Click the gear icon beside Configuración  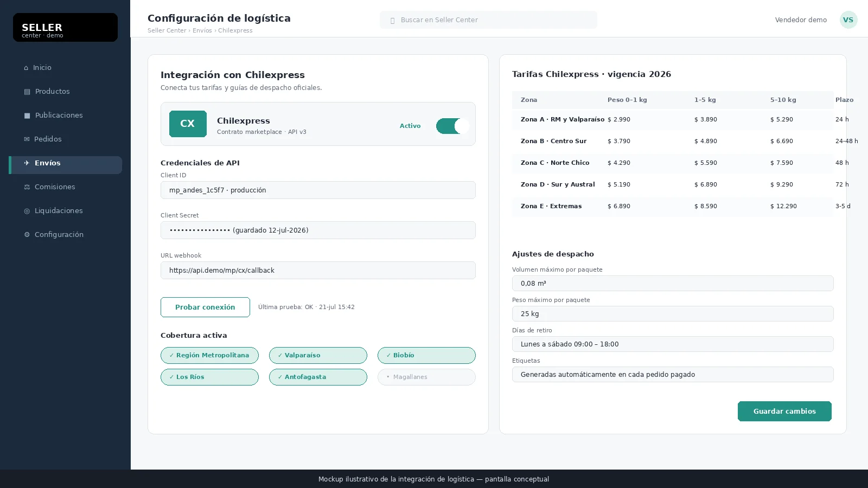click(x=27, y=235)
